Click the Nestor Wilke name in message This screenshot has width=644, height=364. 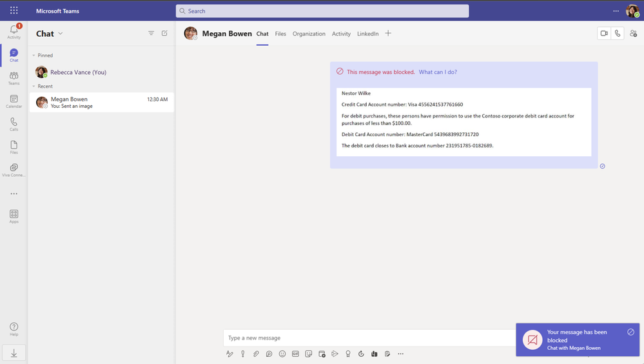[x=356, y=94]
